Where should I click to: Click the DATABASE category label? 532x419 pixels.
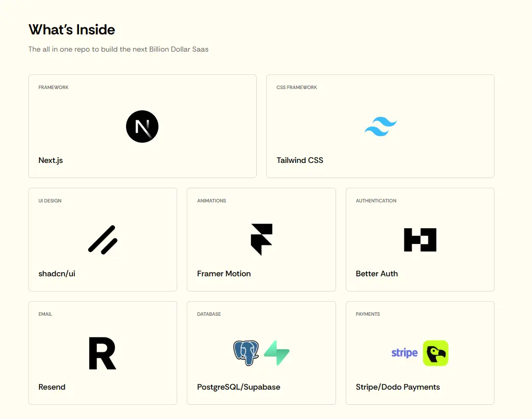pos(209,314)
